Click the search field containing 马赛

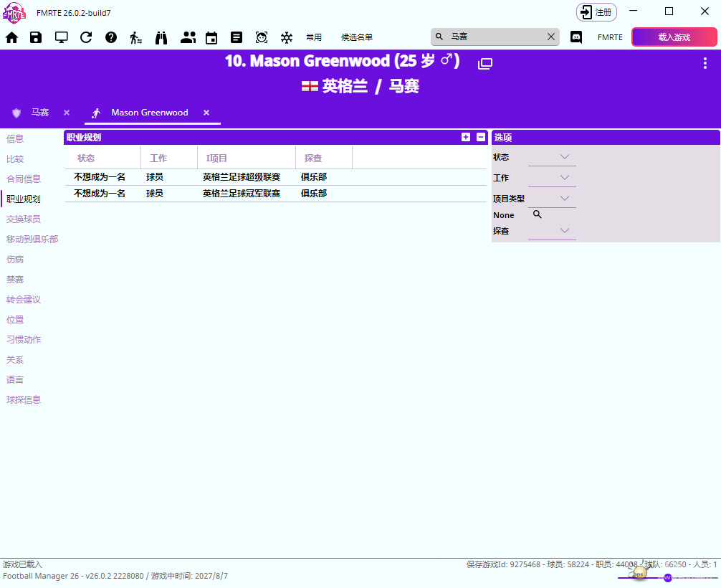495,37
